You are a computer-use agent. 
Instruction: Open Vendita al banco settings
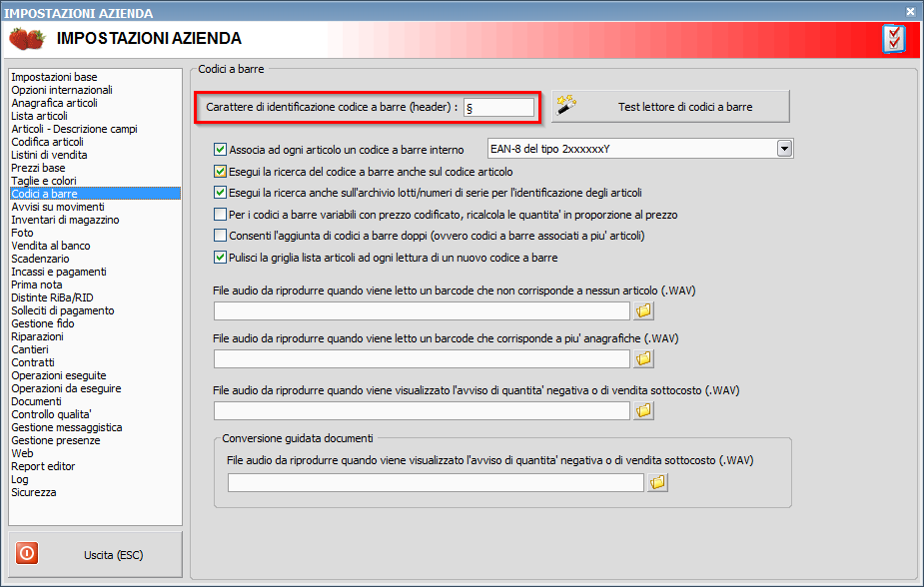pyautogui.click(x=51, y=246)
